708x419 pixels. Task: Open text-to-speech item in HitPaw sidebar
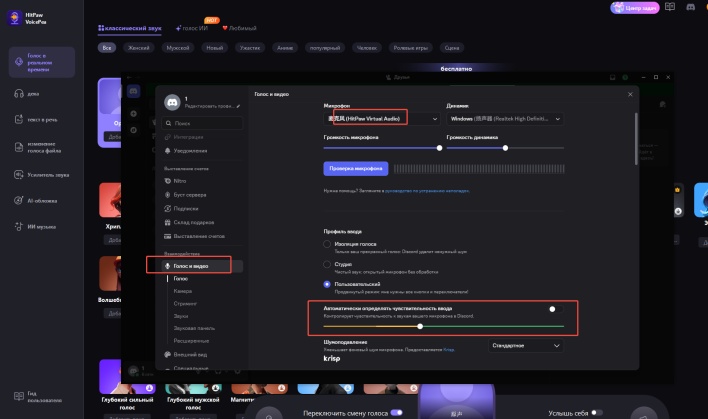(36, 120)
